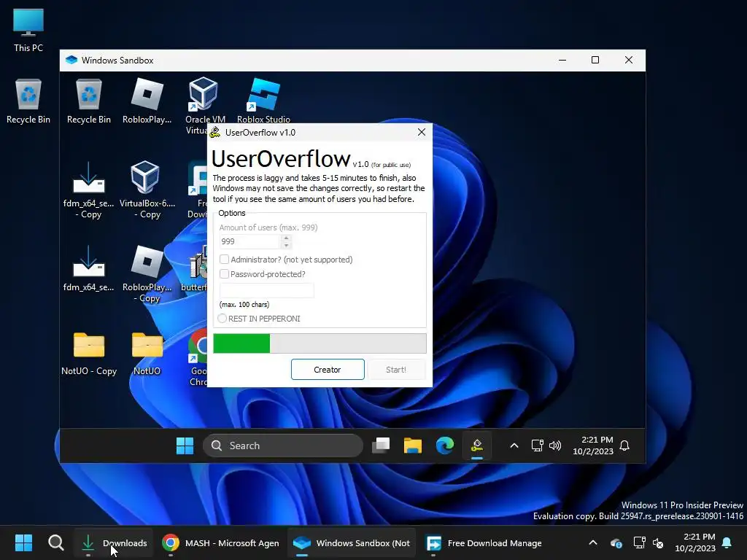Select RobloxPlay... - Copy icon
This screenshot has height=560, width=747.
[147, 274]
